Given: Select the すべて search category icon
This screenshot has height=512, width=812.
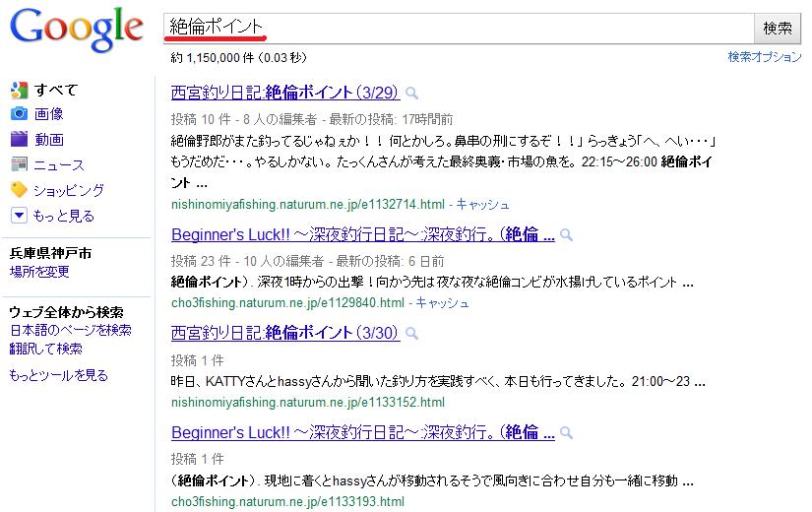Looking at the screenshot, I should click(19, 91).
